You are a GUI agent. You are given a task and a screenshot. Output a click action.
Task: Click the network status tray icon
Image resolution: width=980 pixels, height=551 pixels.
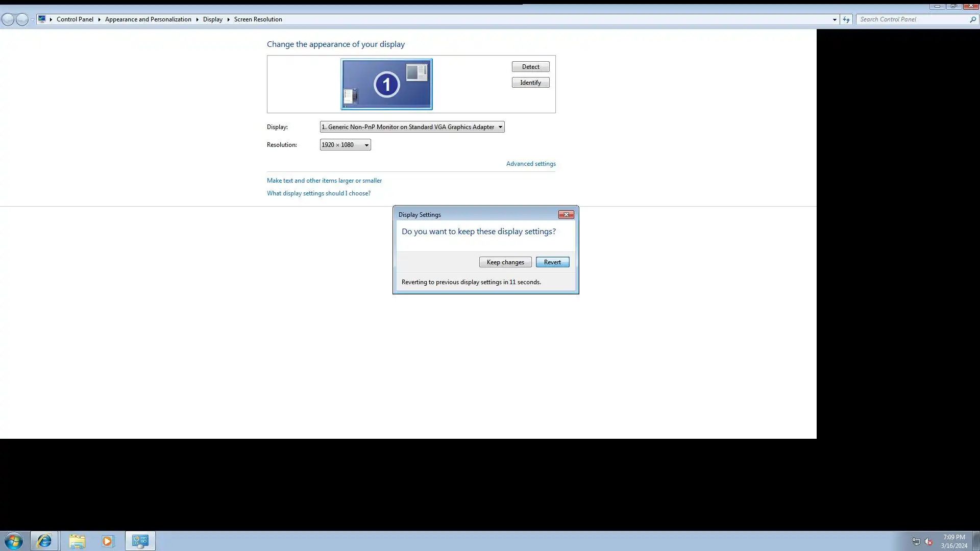click(x=916, y=542)
